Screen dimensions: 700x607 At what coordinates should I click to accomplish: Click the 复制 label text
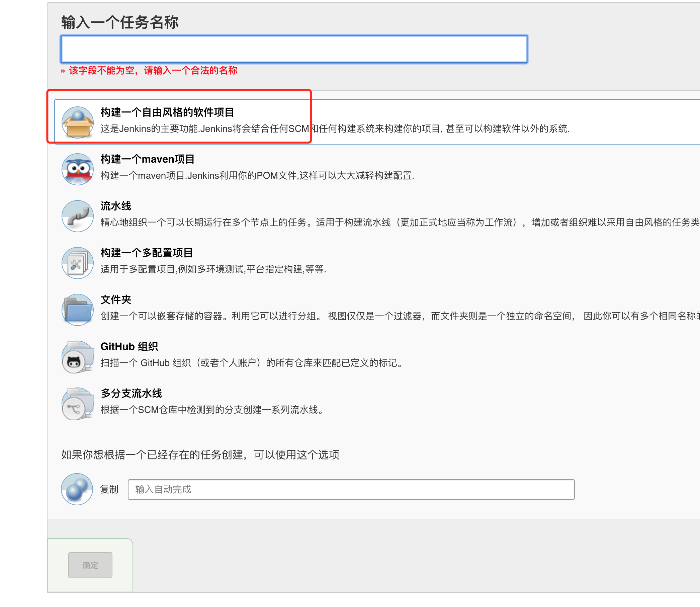pos(109,490)
